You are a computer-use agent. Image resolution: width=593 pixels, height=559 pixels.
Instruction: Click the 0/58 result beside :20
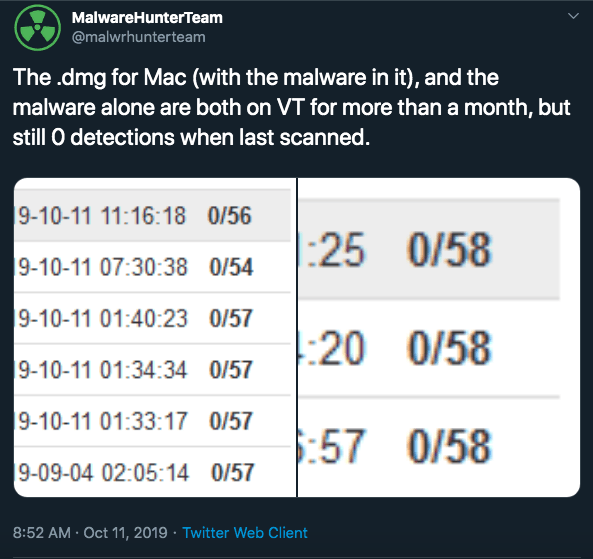449,348
